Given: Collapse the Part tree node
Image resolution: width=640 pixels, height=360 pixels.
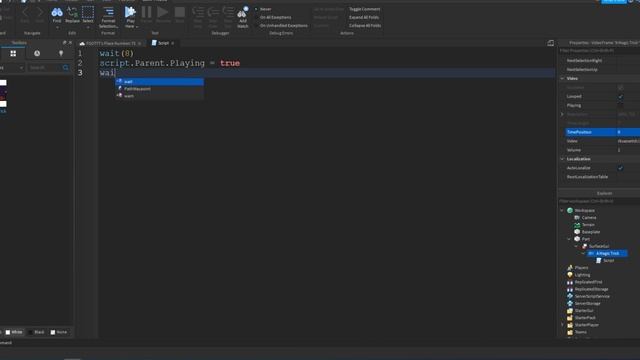Looking at the screenshot, I should tap(569, 239).
